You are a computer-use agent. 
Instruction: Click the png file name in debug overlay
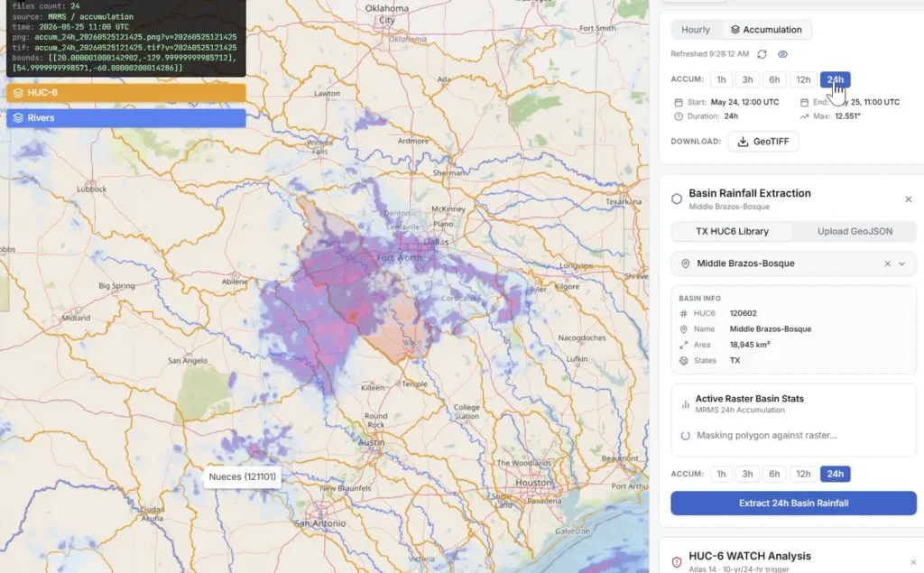tap(135, 37)
